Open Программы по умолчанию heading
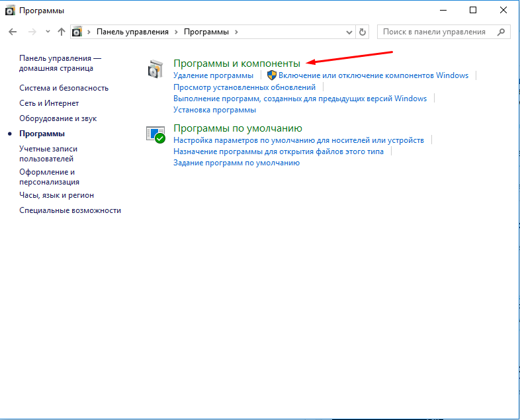The height and width of the screenshot is (420, 520). click(238, 128)
